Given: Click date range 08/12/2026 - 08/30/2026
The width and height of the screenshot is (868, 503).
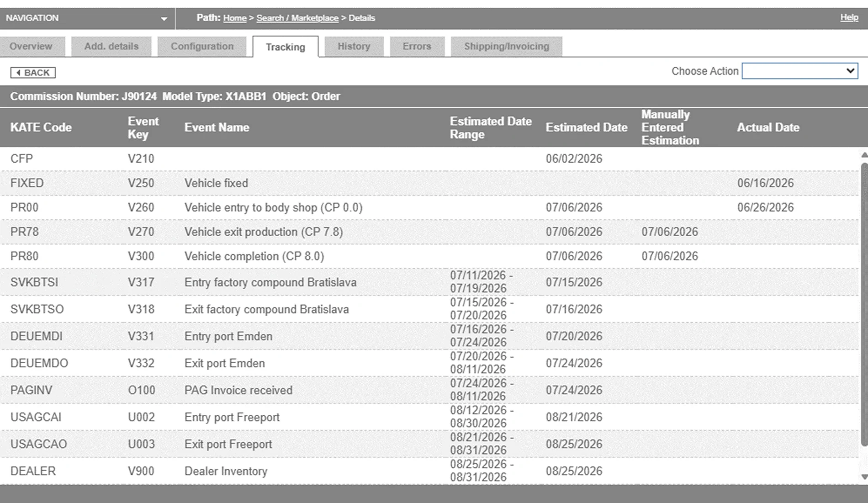Looking at the screenshot, I should pos(482,417).
